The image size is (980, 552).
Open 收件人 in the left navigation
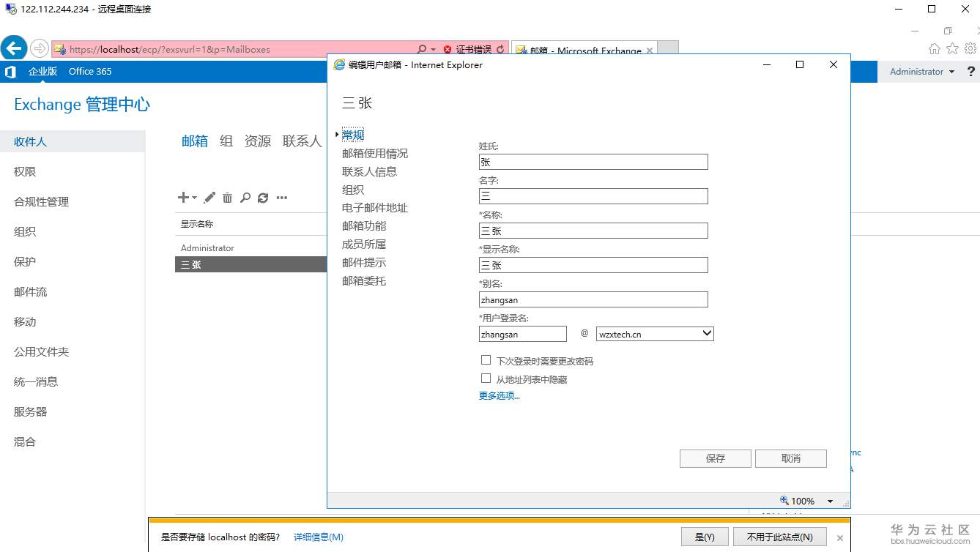pos(73,141)
